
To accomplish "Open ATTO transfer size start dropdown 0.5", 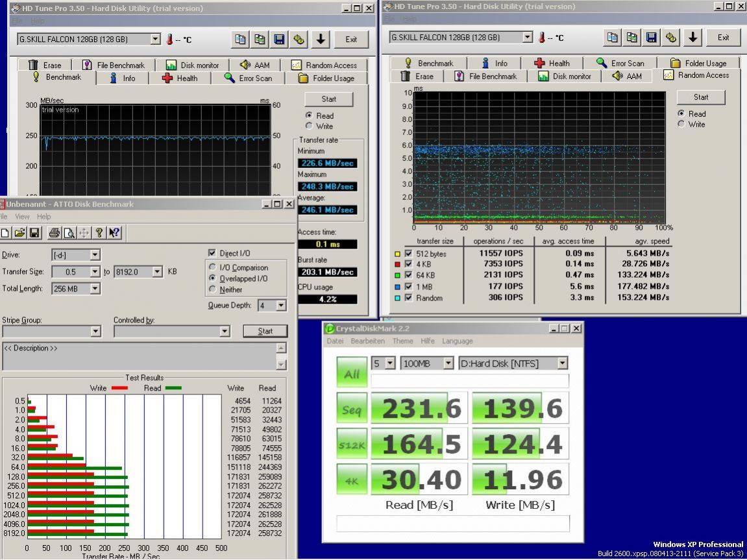I will tap(95, 272).
